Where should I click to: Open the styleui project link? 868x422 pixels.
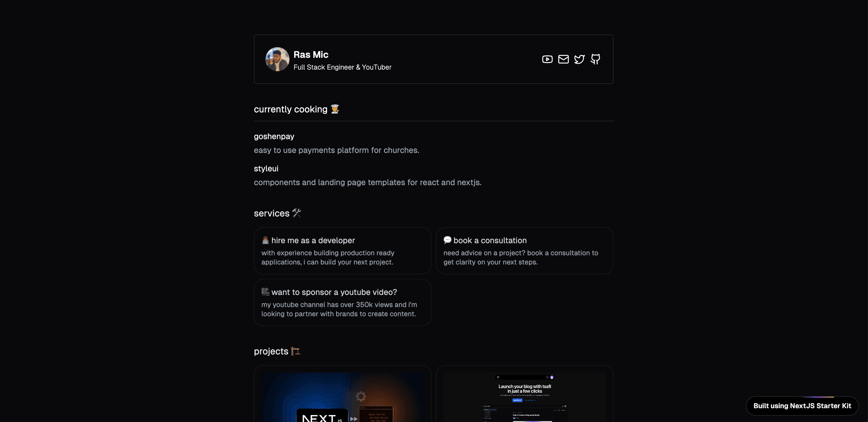(266, 168)
